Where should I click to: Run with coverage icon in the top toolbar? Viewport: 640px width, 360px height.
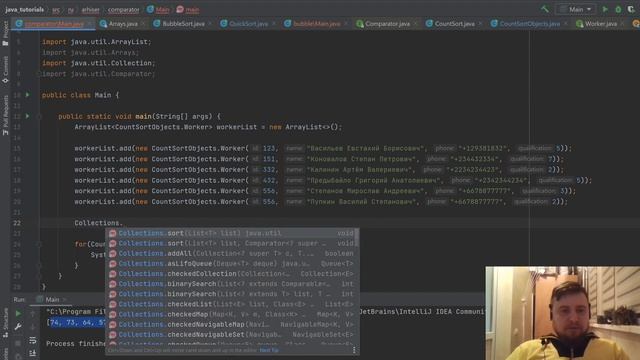pyautogui.click(x=631, y=9)
